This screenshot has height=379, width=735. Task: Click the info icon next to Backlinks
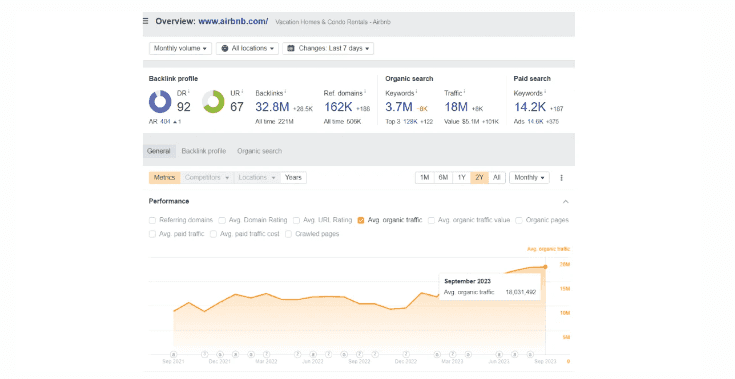tap(285, 91)
